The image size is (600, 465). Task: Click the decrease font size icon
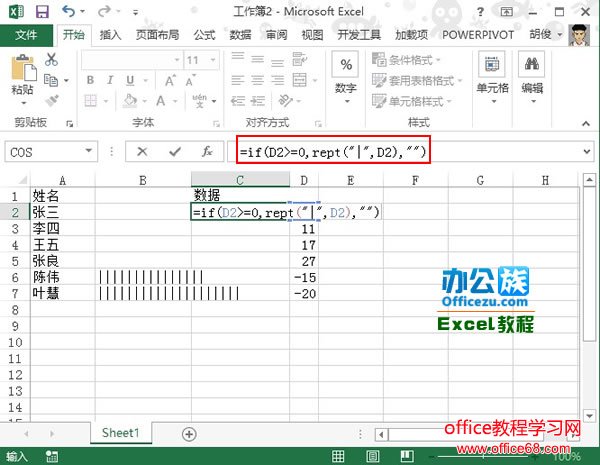point(190,80)
